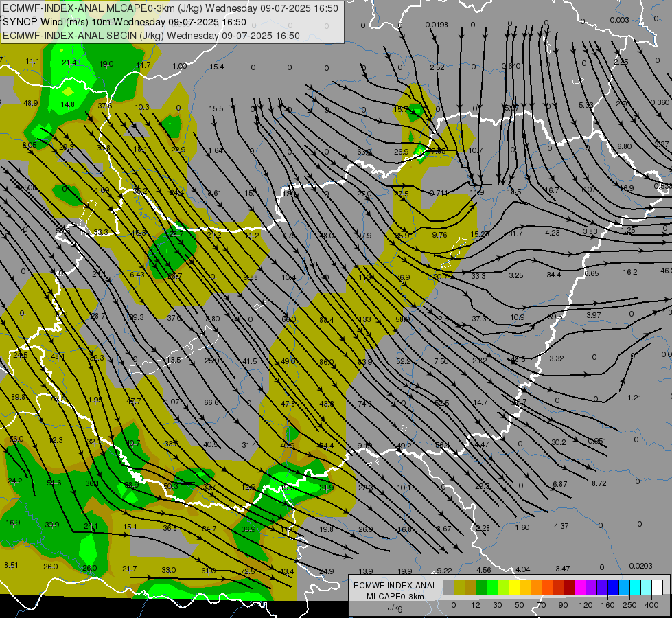Viewport: 672px width, 618px height.
Task: Click the map value 3.32
Action: [556, 358]
